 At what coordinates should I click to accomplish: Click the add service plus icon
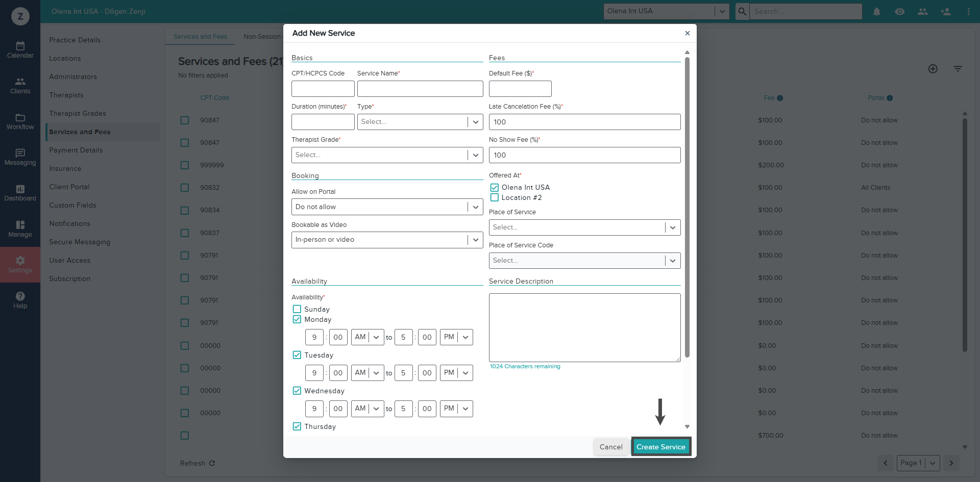pyautogui.click(x=933, y=69)
